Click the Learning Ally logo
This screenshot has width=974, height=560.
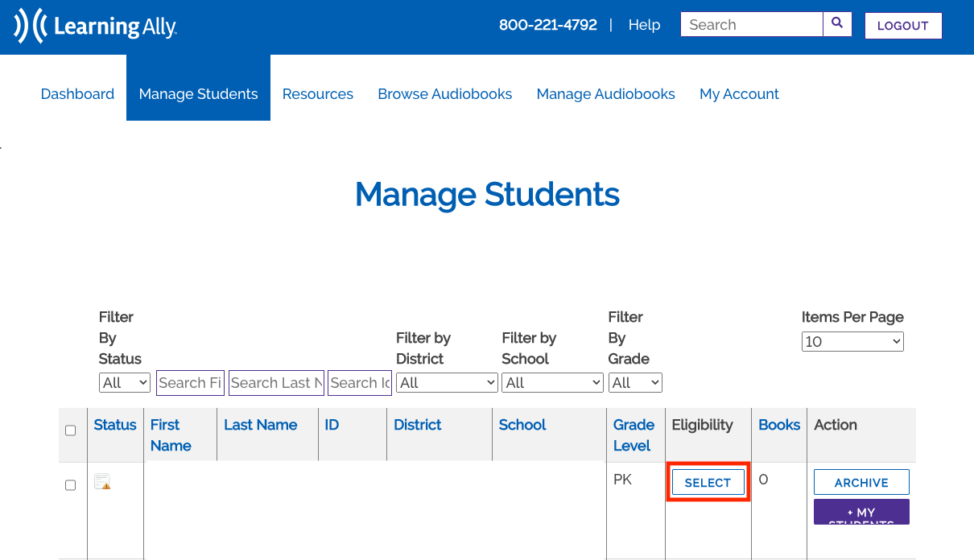click(95, 27)
